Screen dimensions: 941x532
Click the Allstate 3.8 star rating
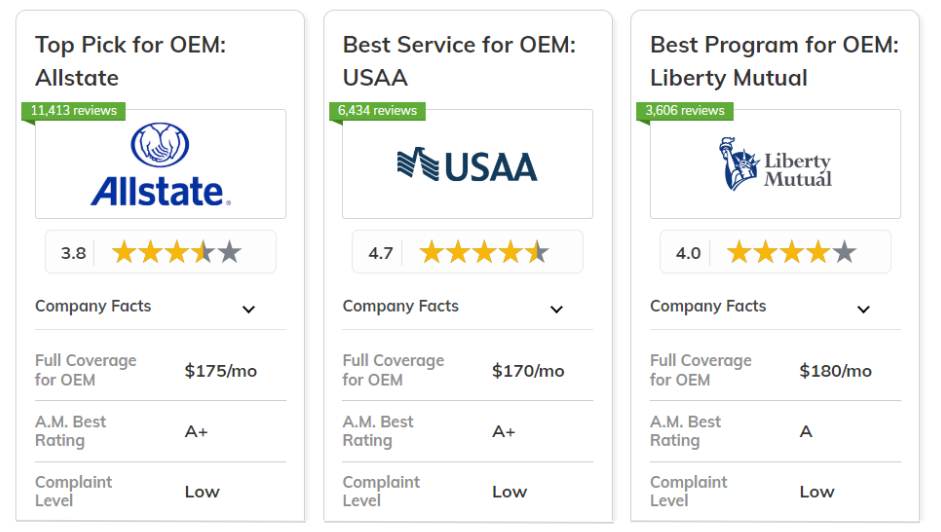160,252
